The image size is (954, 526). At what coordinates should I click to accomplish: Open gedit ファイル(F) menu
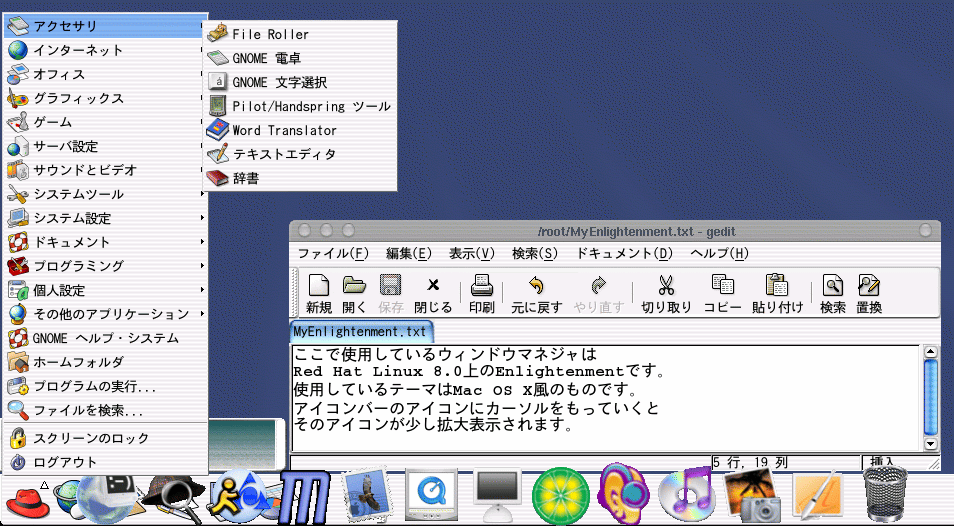(333, 254)
